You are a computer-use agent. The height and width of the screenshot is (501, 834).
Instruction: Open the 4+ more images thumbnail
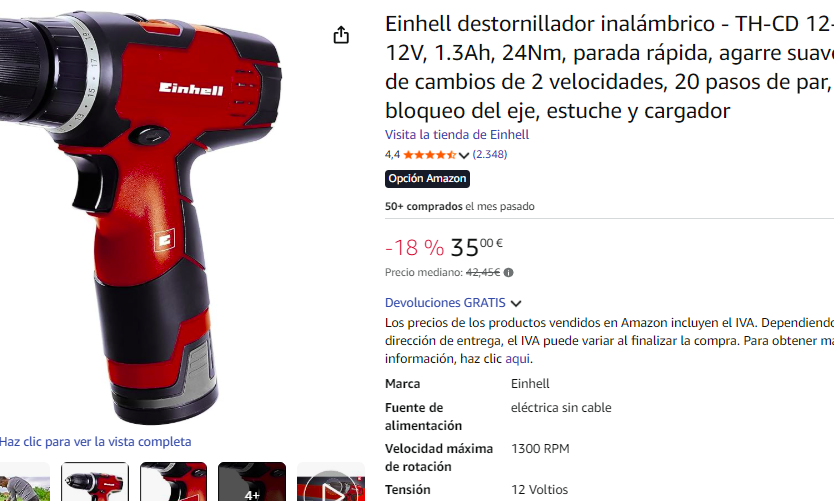252,482
